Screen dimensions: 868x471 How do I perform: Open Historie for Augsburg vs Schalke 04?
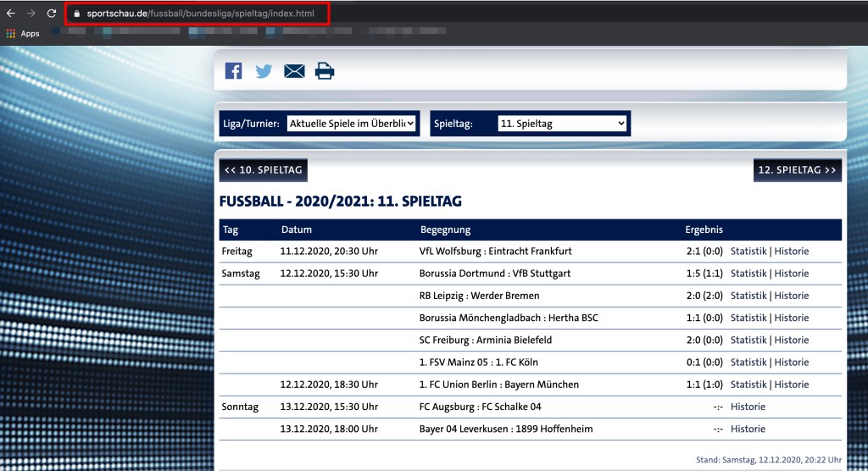748,407
